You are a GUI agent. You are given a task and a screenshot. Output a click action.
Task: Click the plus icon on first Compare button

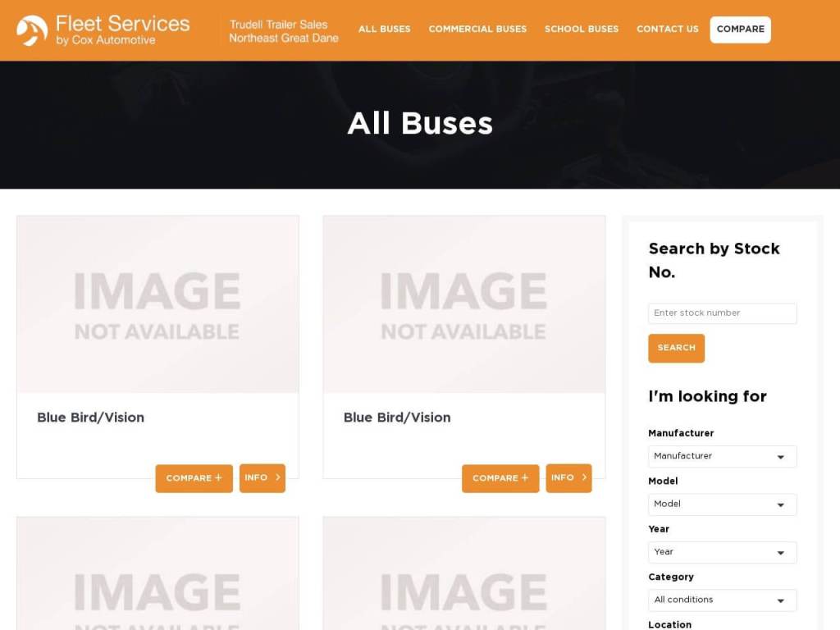(220, 478)
